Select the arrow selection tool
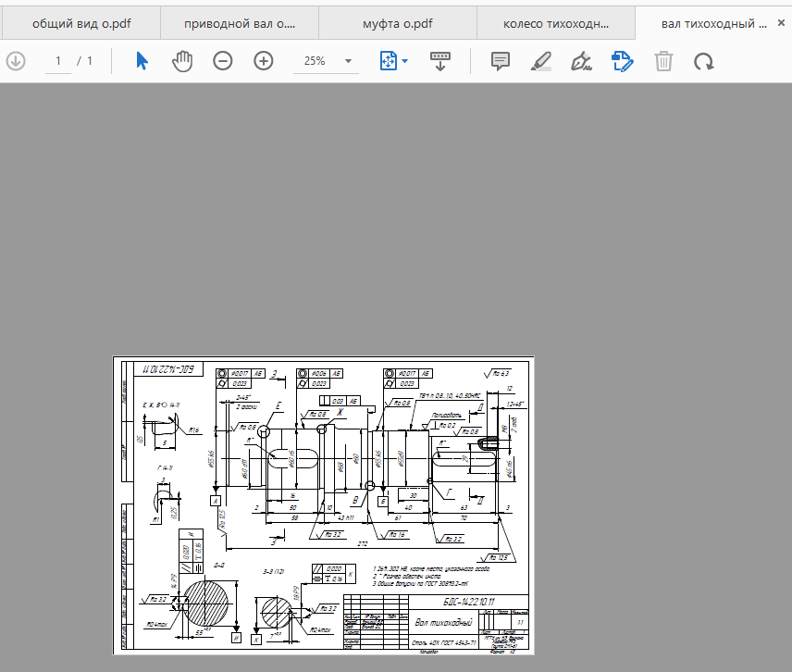 142,61
